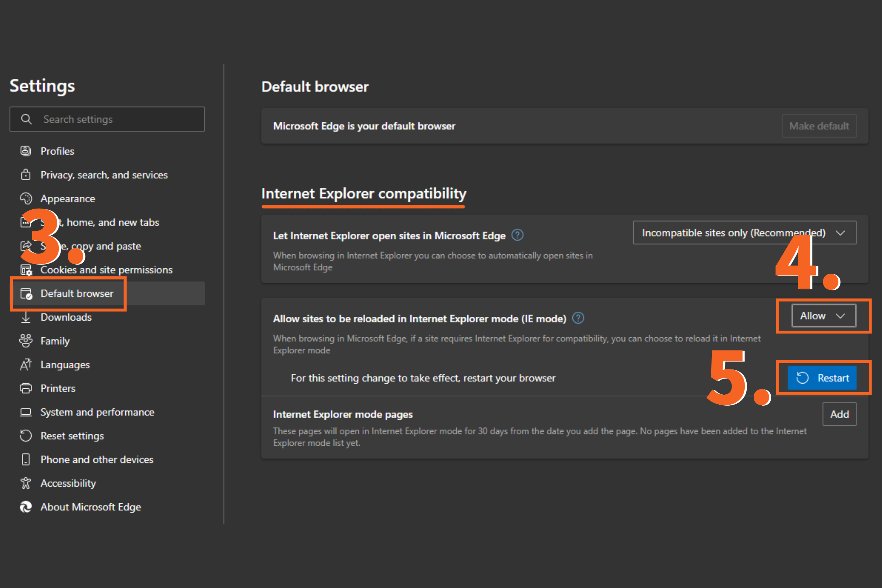Click the Printers icon
Viewport: 882px width, 588px height.
(26, 388)
